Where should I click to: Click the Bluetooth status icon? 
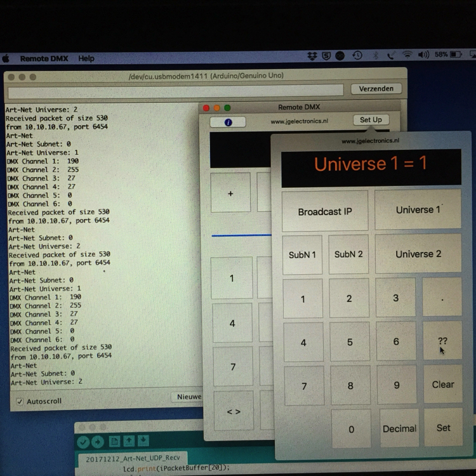click(376, 55)
